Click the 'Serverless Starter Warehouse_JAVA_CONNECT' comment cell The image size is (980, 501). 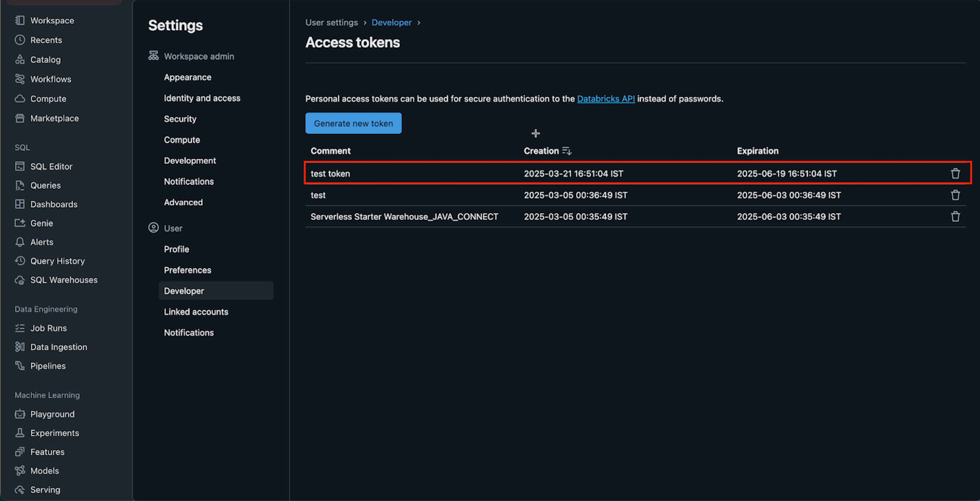(x=404, y=217)
